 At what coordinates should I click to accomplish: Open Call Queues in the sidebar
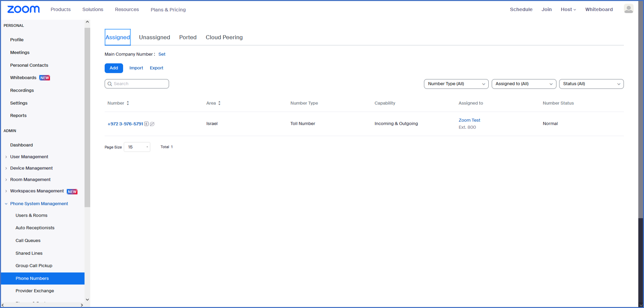(28, 241)
